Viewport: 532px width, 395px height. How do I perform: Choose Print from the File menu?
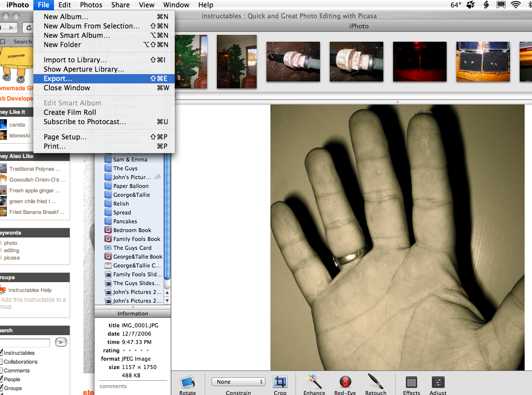[104, 146]
